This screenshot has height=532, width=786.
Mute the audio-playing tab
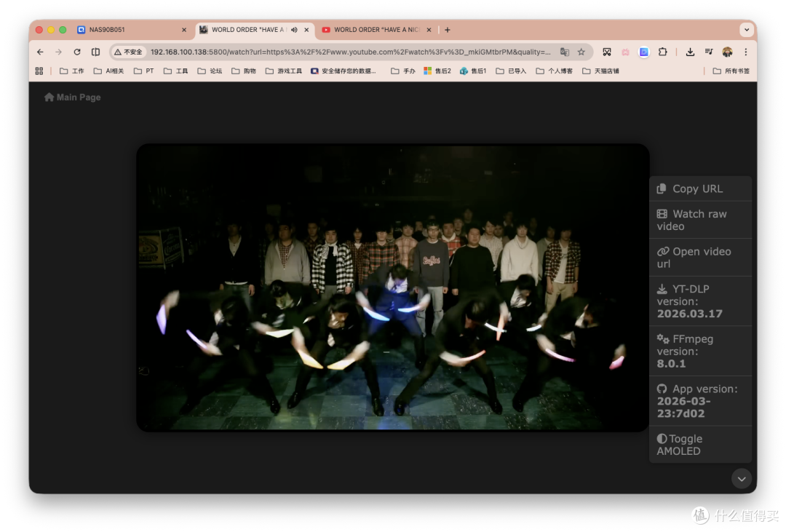pyautogui.click(x=294, y=30)
